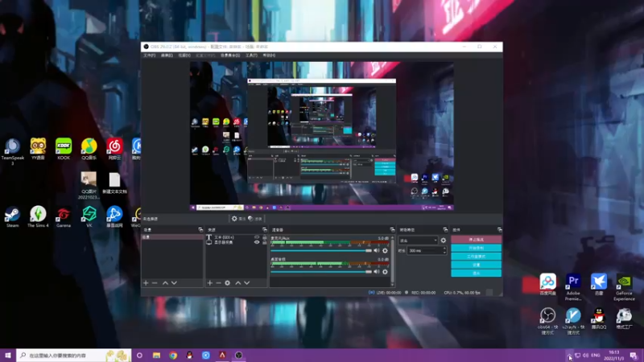Open source properties gear in Sources panel
644x362 pixels.
(228, 283)
